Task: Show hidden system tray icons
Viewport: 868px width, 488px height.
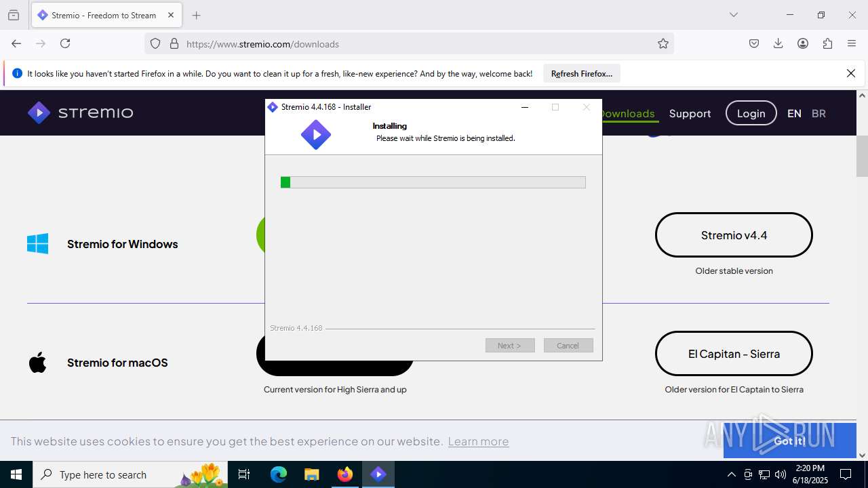Action: point(731,474)
